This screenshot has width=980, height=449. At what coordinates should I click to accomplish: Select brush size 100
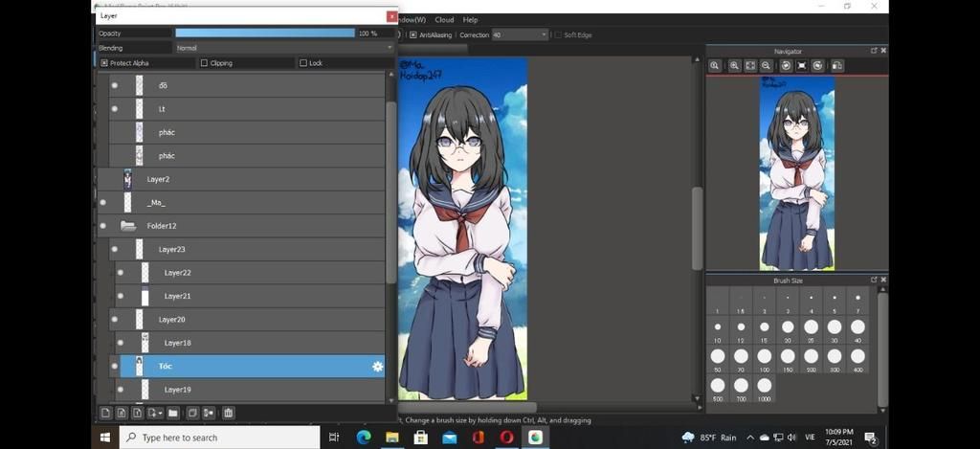point(765,360)
